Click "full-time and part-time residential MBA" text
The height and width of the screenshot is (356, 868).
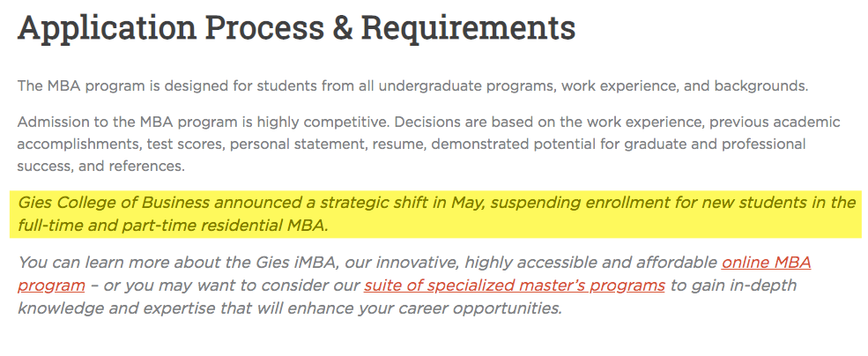(x=172, y=226)
